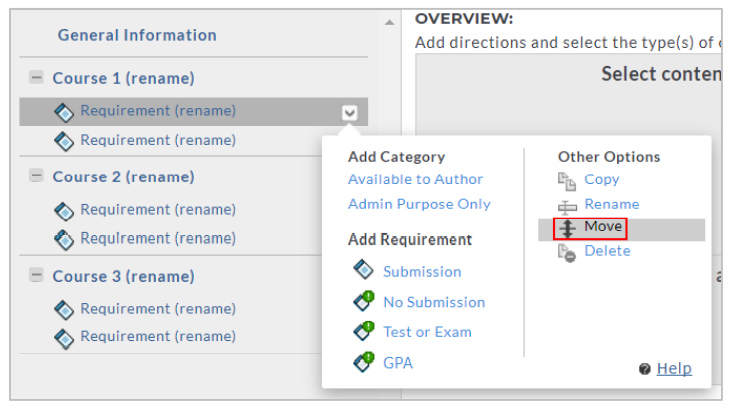The width and height of the screenshot is (731, 408).
Task: Choose Delete from Other Options
Action: pos(607,251)
